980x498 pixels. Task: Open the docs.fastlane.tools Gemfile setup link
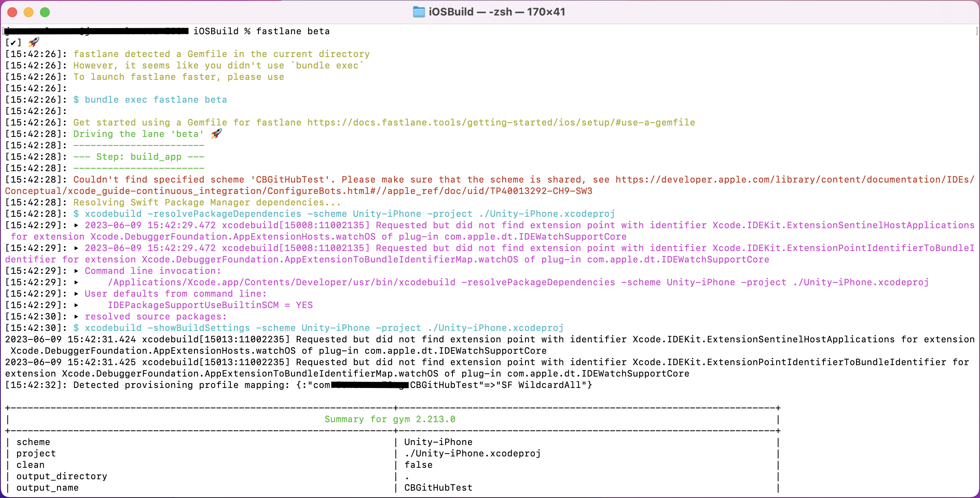coord(501,123)
